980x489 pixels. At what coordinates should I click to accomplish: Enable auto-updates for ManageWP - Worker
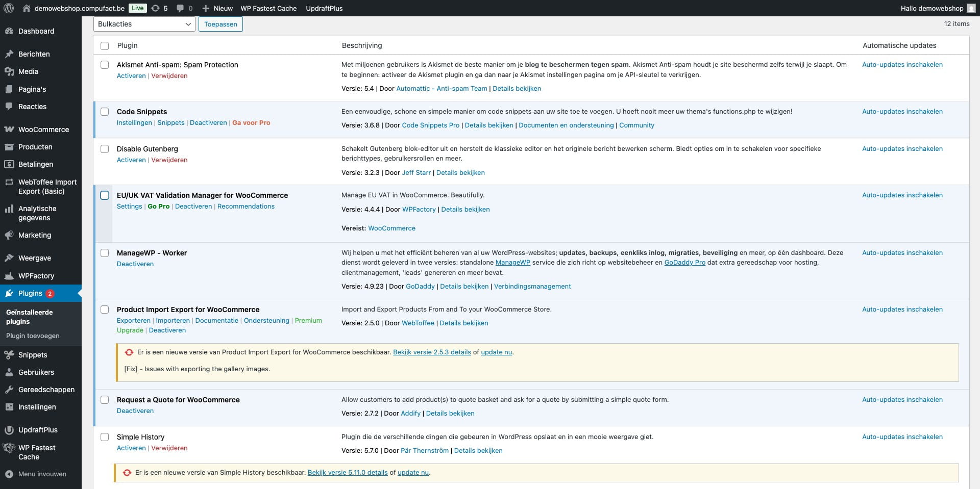click(x=902, y=252)
